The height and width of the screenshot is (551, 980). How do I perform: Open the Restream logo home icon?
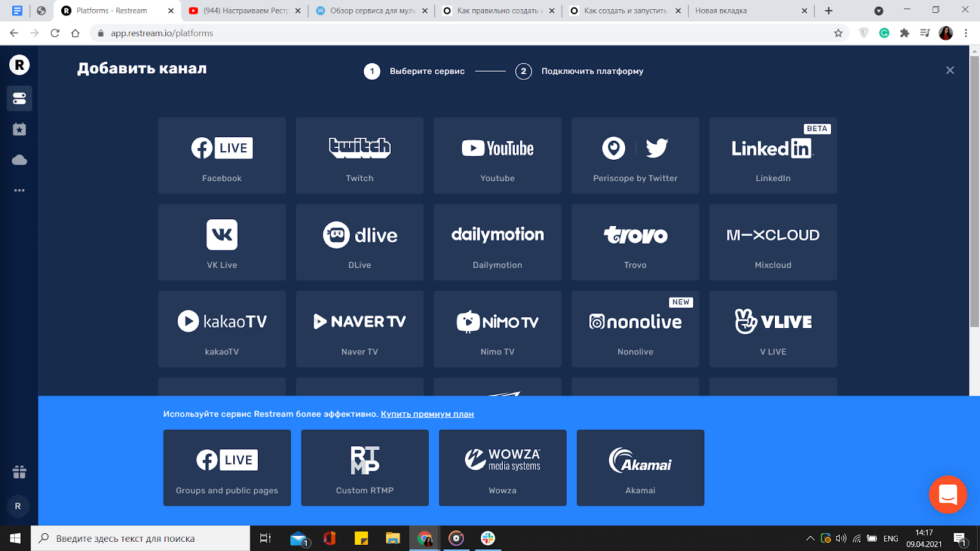coord(19,64)
